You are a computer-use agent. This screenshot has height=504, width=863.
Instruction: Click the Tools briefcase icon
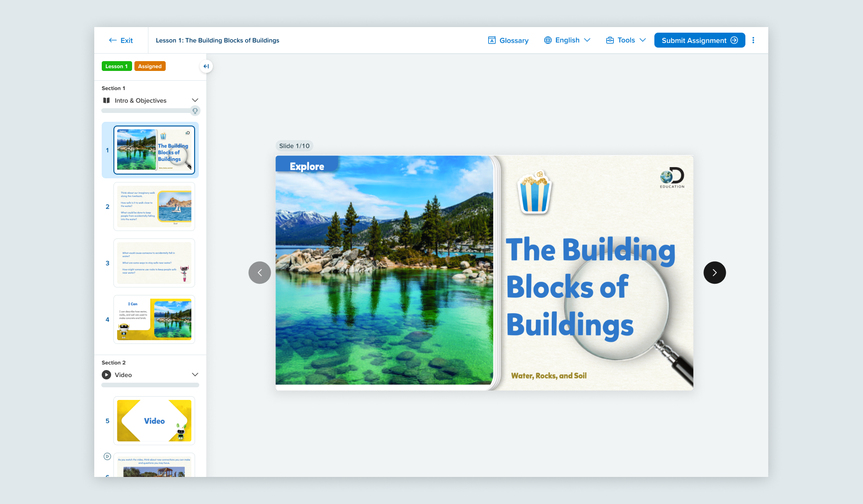610,40
